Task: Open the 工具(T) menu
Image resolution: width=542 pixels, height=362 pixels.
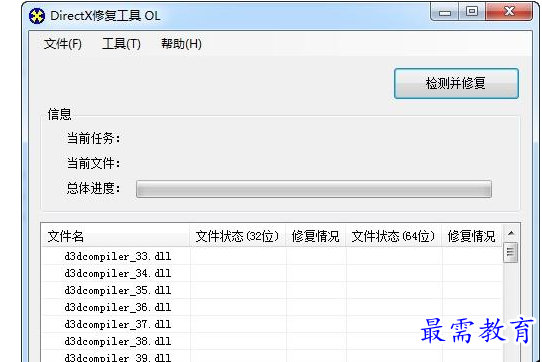Action: point(121,44)
